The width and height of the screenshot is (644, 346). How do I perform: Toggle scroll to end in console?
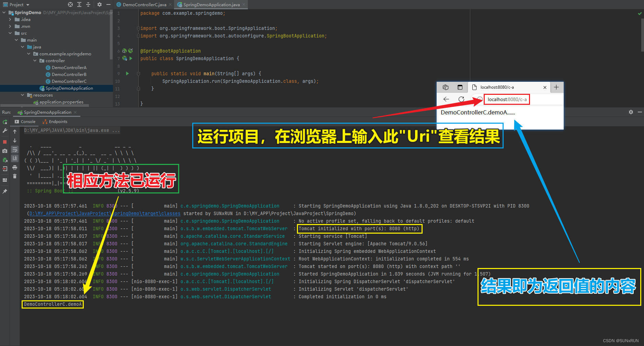click(15, 158)
